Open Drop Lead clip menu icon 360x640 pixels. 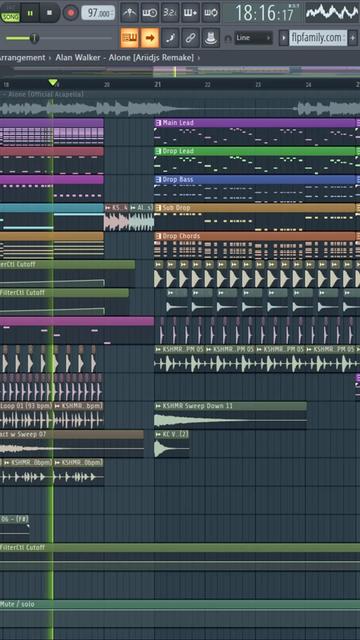click(158, 151)
